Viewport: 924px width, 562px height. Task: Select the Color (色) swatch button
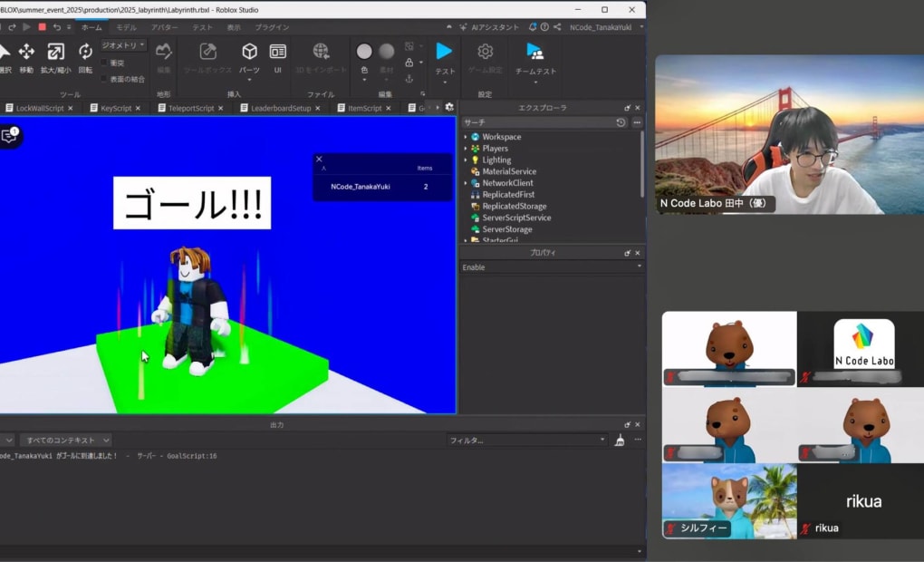pyautogui.click(x=364, y=52)
